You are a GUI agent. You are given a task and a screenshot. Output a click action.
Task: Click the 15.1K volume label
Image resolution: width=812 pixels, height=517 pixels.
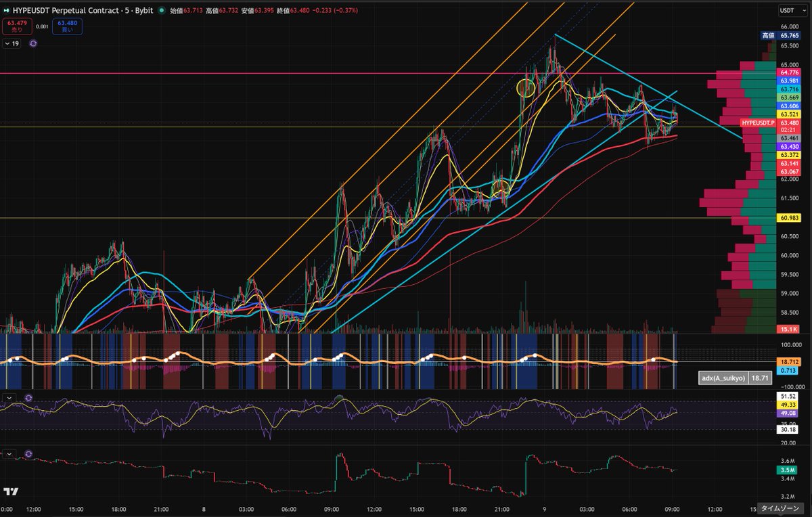click(788, 329)
